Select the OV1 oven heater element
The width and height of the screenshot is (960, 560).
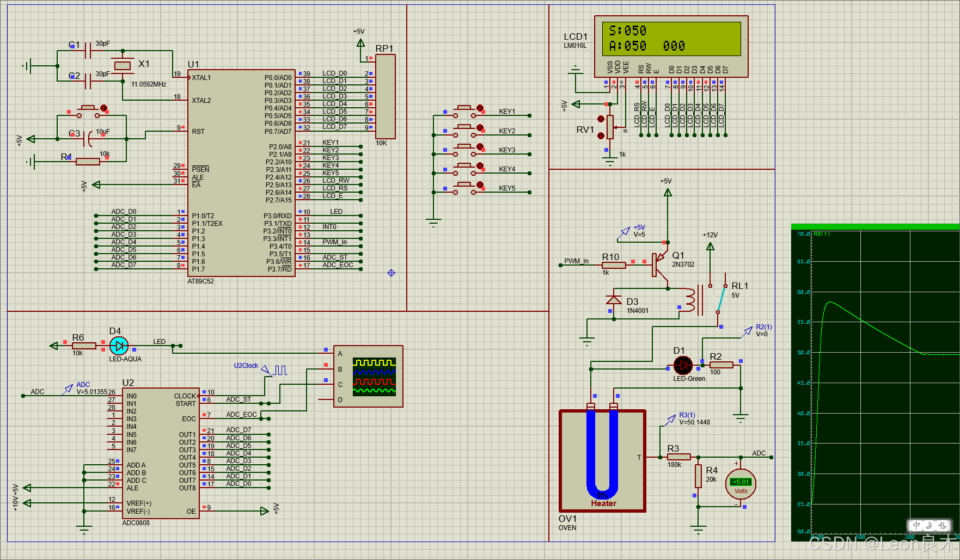click(602, 461)
